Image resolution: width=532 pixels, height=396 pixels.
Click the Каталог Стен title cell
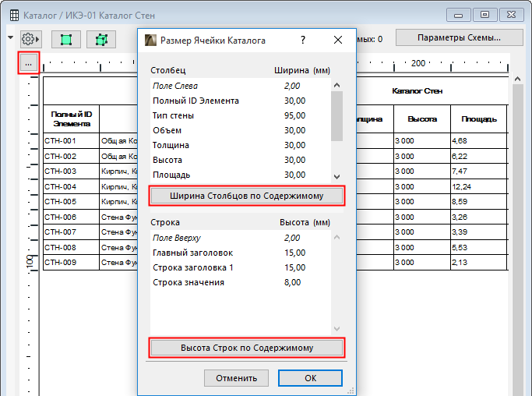tap(417, 91)
